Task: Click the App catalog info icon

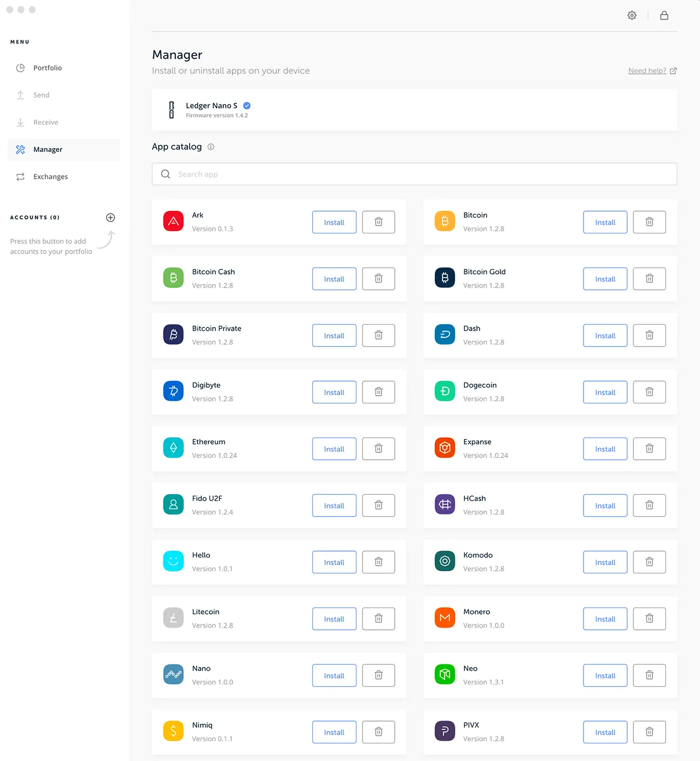Action: click(x=211, y=147)
